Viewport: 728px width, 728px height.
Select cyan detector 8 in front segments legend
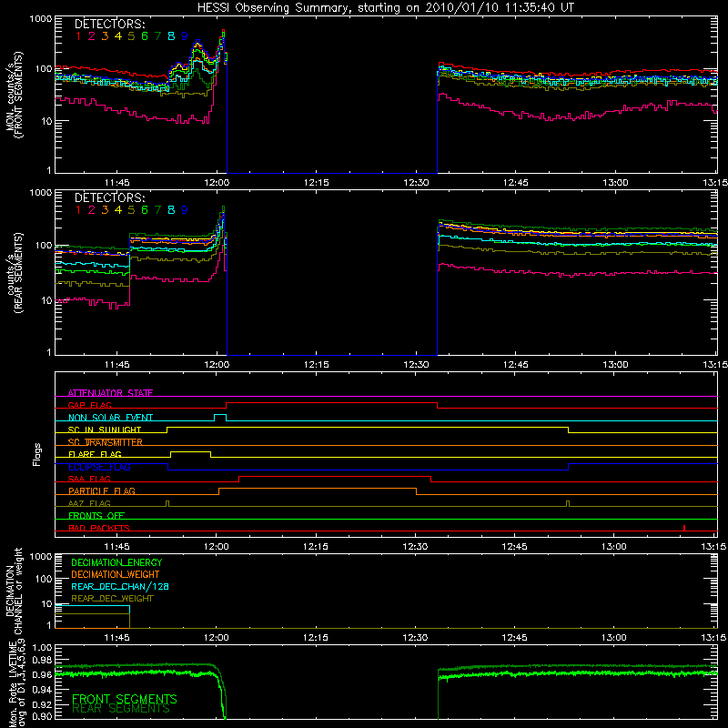[171, 36]
